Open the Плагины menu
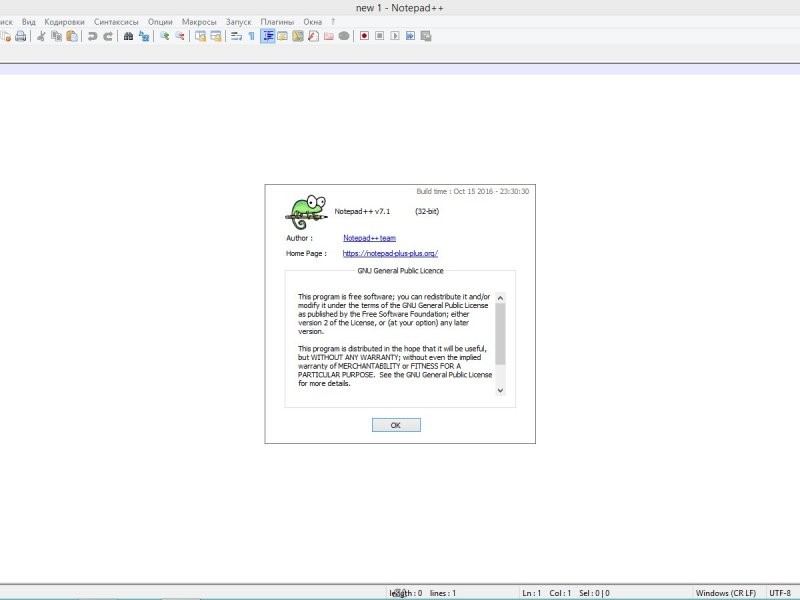The width and height of the screenshot is (800, 600). pos(277,22)
